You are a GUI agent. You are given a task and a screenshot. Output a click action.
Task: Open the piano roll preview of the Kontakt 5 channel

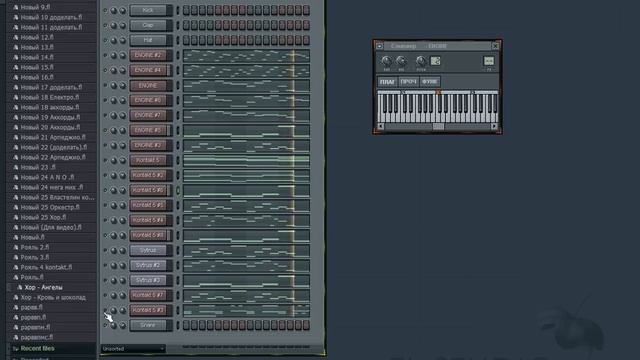point(246,160)
